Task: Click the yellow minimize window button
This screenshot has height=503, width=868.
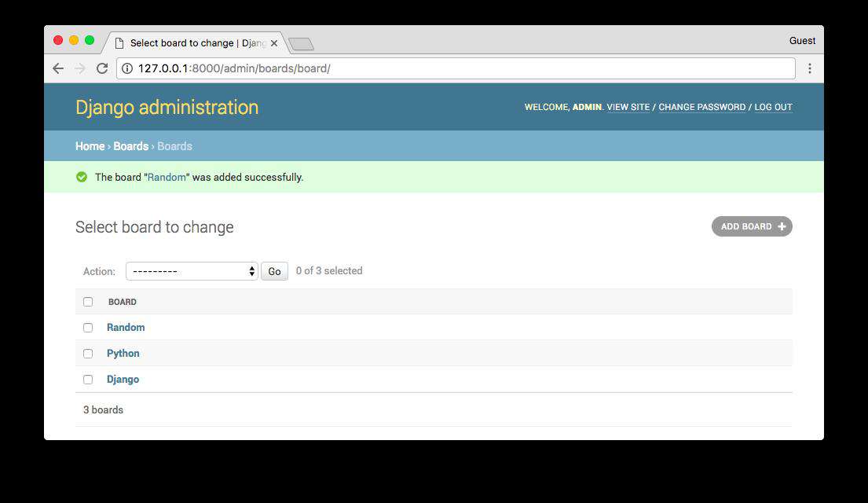Action: 74,40
